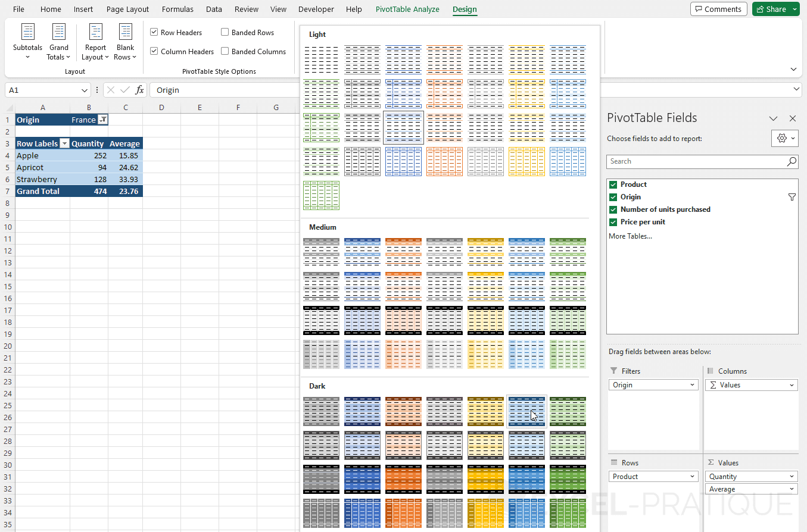807x532 pixels.
Task: Click the filter icon next to Origin field
Action: 792,196
